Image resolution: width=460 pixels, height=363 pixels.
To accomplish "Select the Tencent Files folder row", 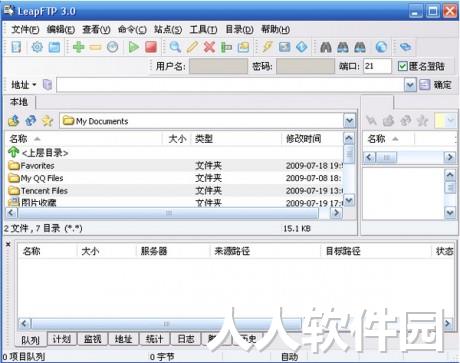I will [175, 191].
